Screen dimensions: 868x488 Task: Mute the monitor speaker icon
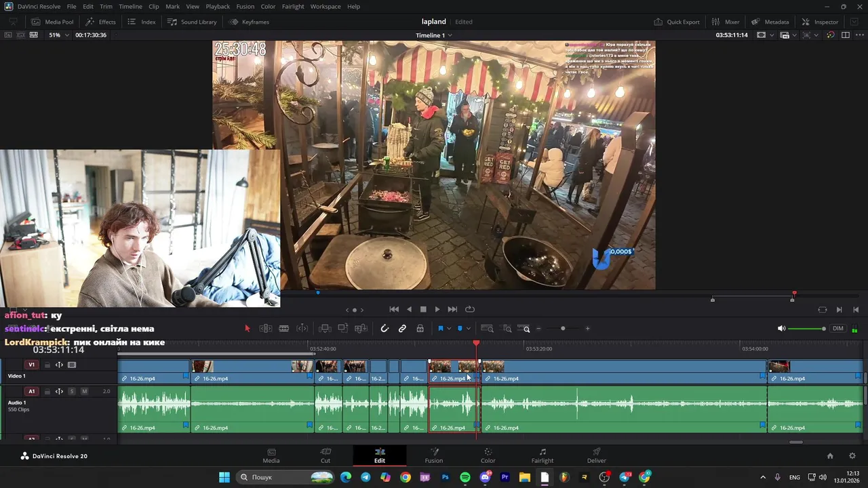(781, 329)
